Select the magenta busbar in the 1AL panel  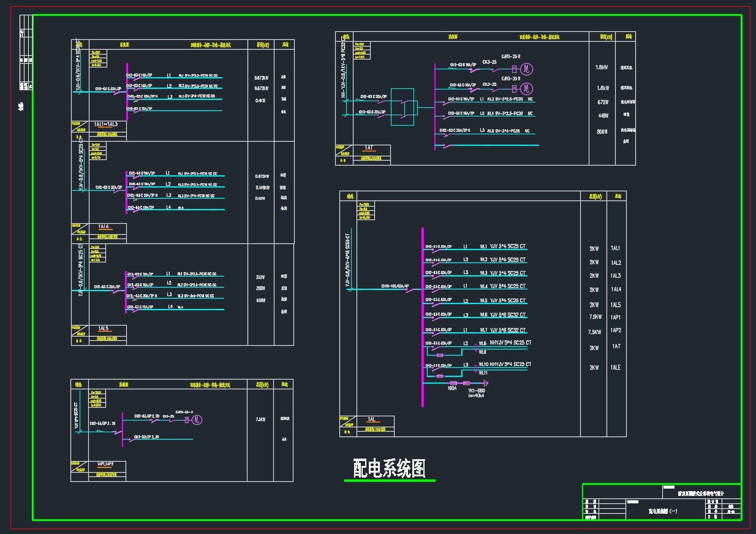pos(423,317)
